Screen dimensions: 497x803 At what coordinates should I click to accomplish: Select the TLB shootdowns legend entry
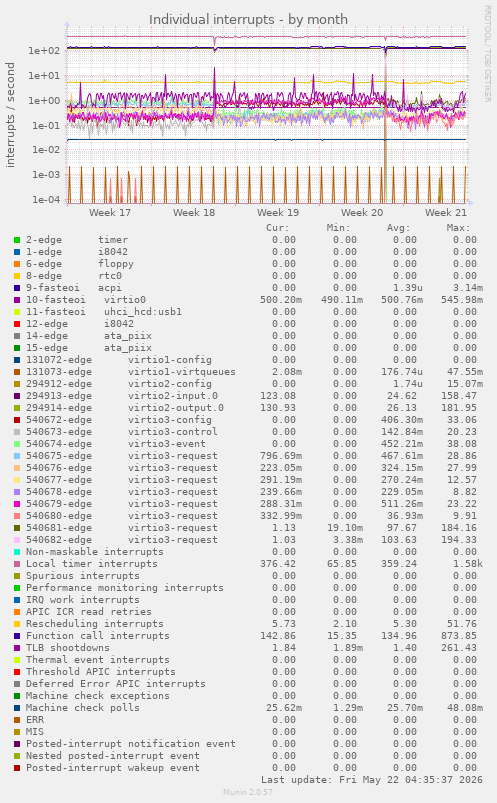[68, 648]
